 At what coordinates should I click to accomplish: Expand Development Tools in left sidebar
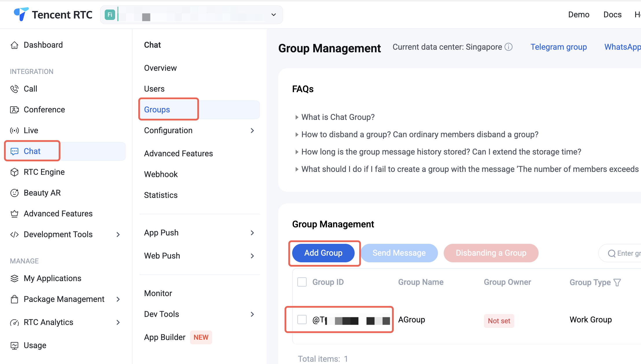pos(118,235)
